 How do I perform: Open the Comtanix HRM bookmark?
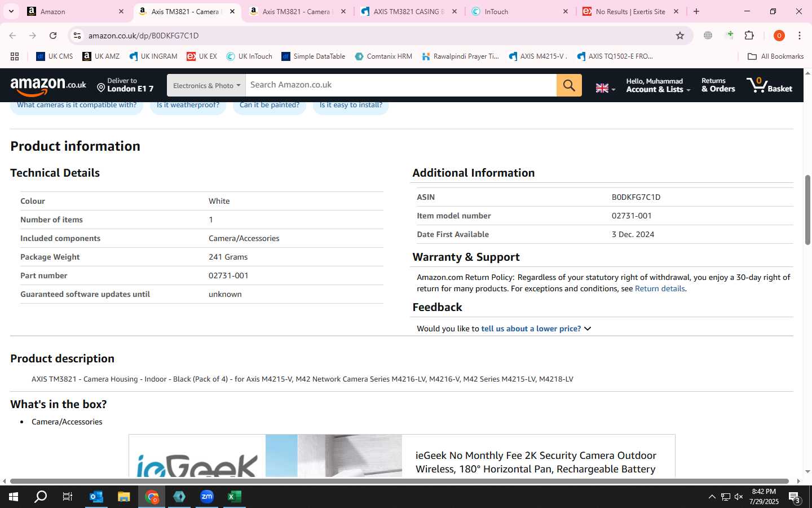pos(383,56)
